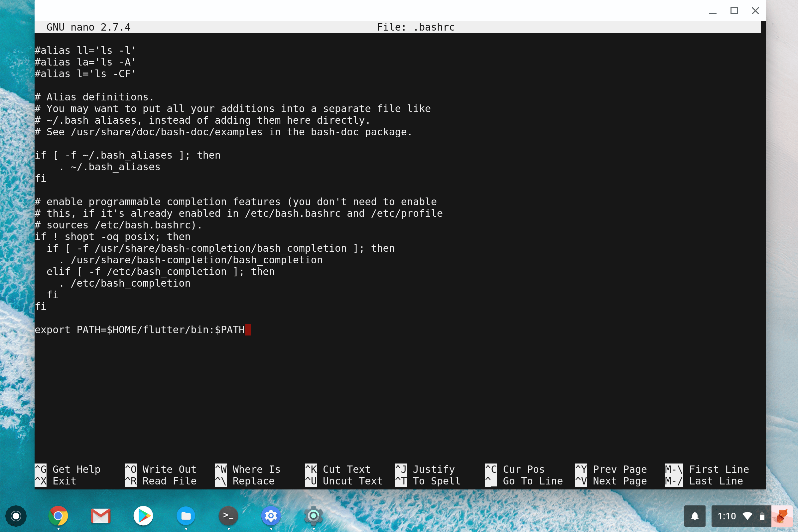This screenshot has width=798, height=532.
Task: Launch Google Chrome from the shelf
Action: [x=58, y=516]
